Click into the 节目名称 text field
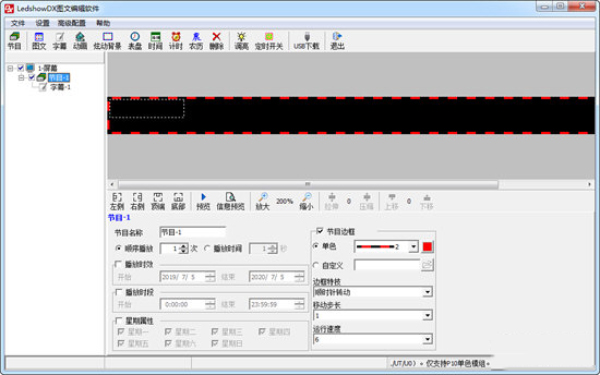 (192, 232)
